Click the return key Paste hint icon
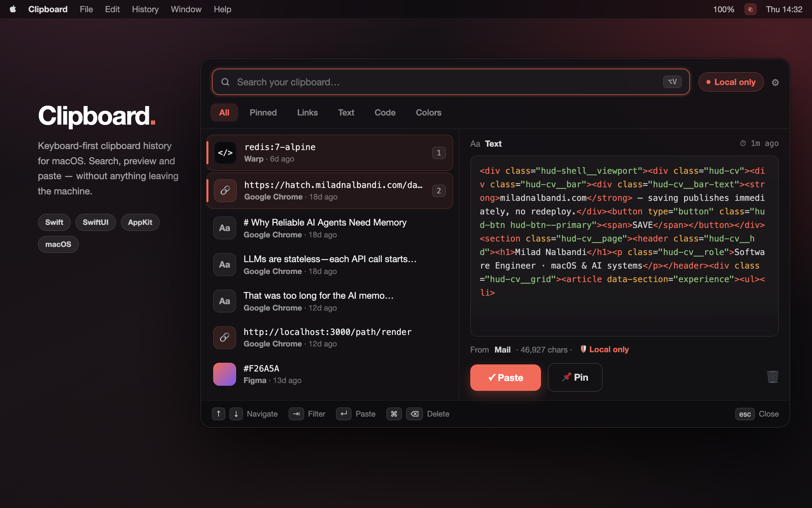The width and height of the screenshot is (812, 508). pyautogui.click(x=344, y=414)
